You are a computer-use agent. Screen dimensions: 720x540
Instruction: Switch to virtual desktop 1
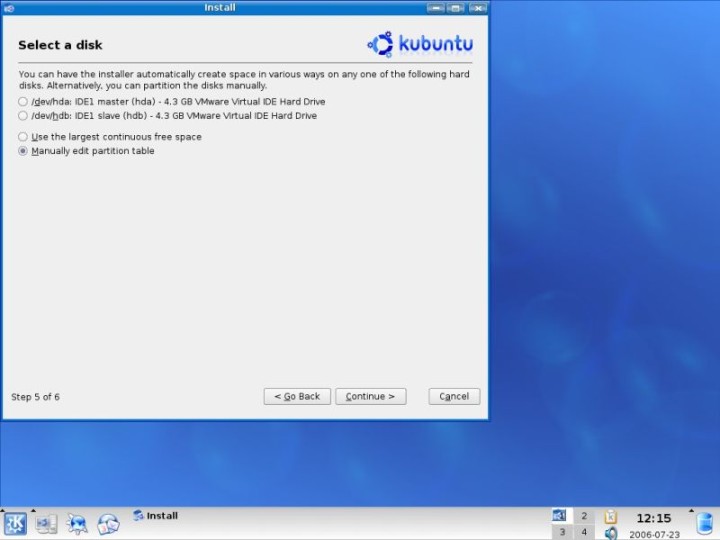[x=561, y=516]
